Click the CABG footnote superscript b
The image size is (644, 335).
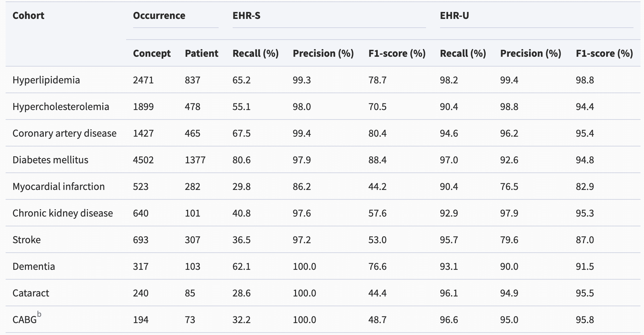39,314
